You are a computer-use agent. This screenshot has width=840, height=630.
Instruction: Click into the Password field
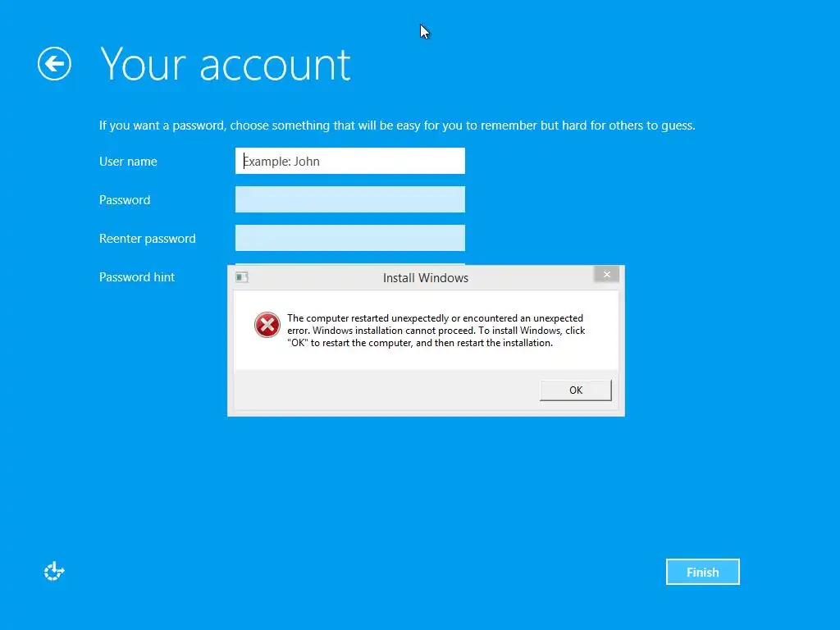click(349, 199)
